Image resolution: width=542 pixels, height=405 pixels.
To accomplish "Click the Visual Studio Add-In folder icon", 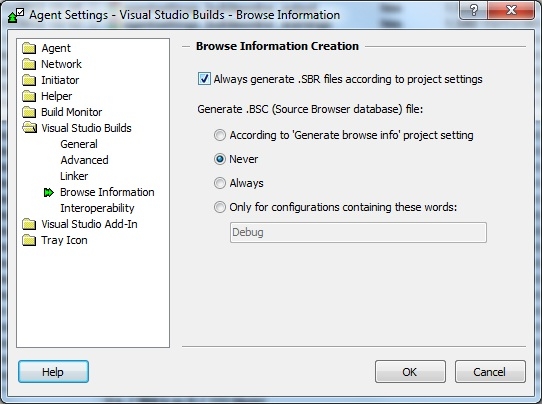I will click(29, 224).
